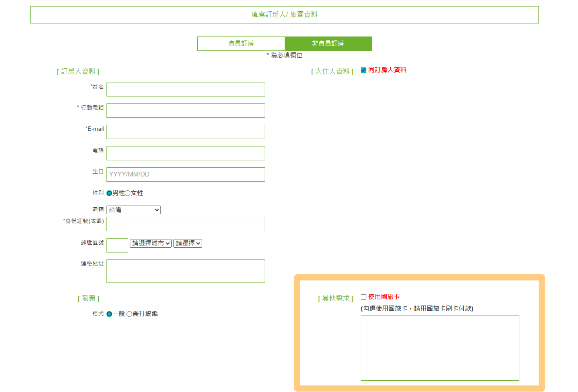Focus the 行動電話 mobile phone field
This screenshot has height=392, width=578.
coord(186,110)
